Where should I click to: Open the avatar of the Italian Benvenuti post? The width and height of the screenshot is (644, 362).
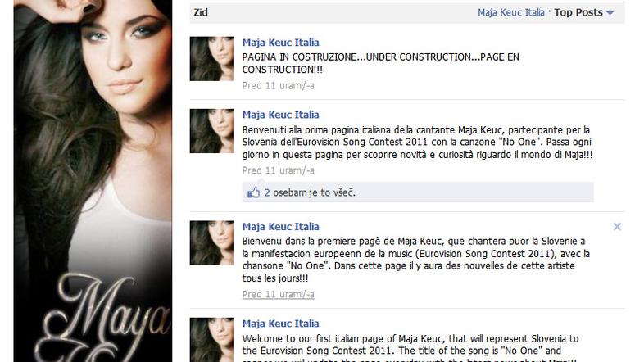(211, 131)
